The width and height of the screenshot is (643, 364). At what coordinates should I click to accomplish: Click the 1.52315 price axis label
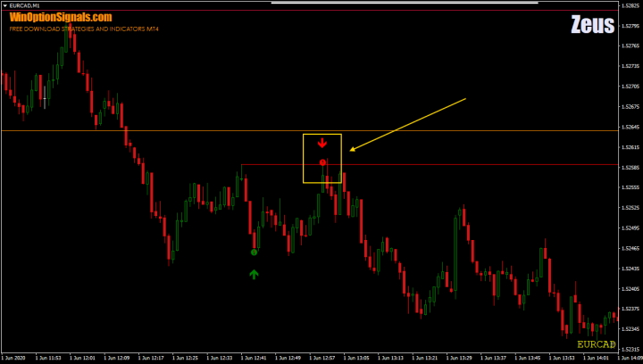point(630,349)
